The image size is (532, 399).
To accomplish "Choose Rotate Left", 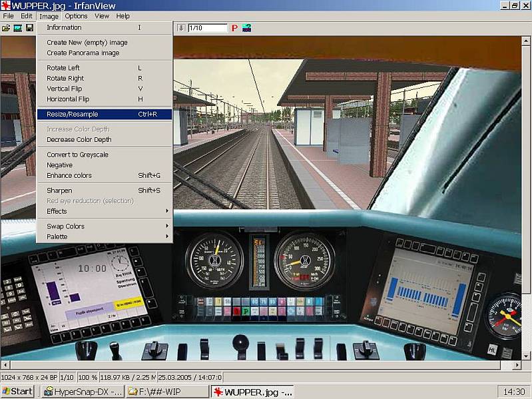I will (105, 68).
